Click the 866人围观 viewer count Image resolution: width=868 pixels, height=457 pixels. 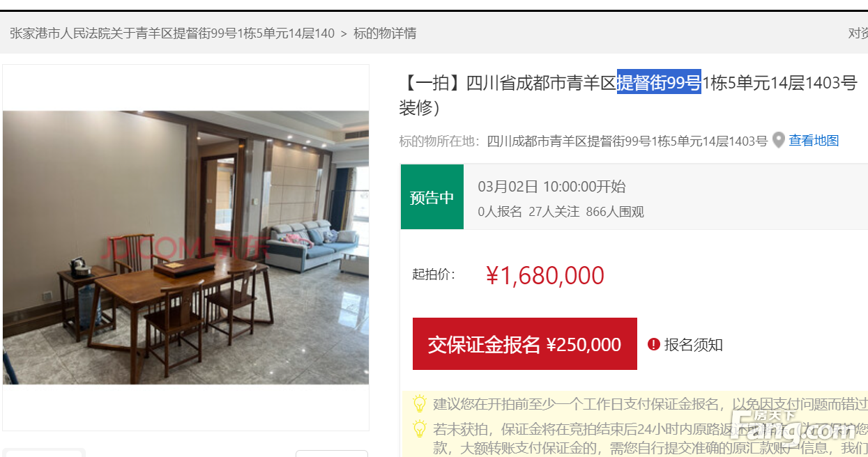(x=615, y=212)
